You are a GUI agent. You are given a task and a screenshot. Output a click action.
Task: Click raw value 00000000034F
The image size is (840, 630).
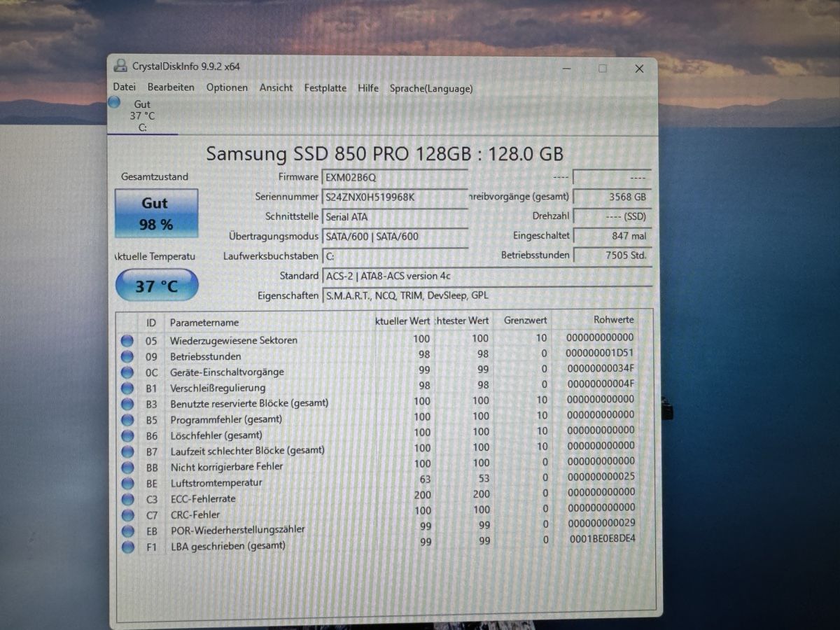click(x=599, y=368)
